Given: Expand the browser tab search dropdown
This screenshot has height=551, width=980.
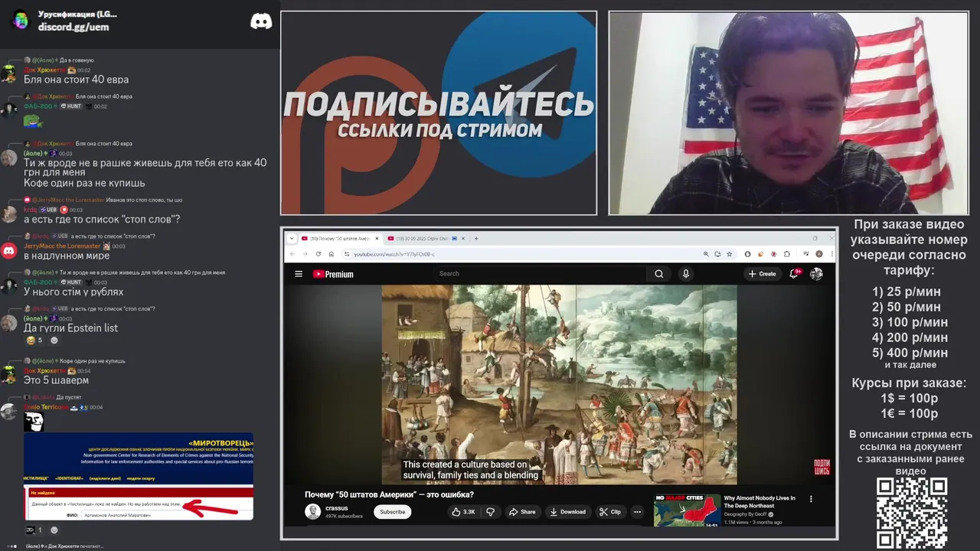Looking at the screenshot, I should click(x=291, y=238).
